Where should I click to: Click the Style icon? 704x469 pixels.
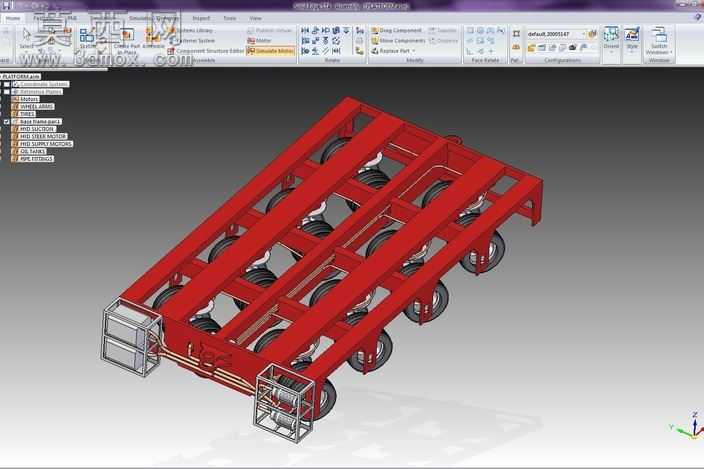point(632,34)
